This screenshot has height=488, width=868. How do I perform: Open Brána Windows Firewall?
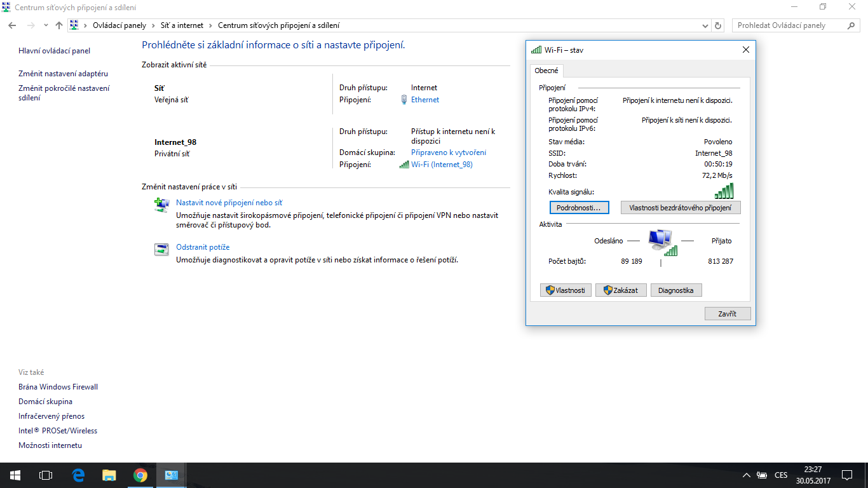[x=58, y=387]
